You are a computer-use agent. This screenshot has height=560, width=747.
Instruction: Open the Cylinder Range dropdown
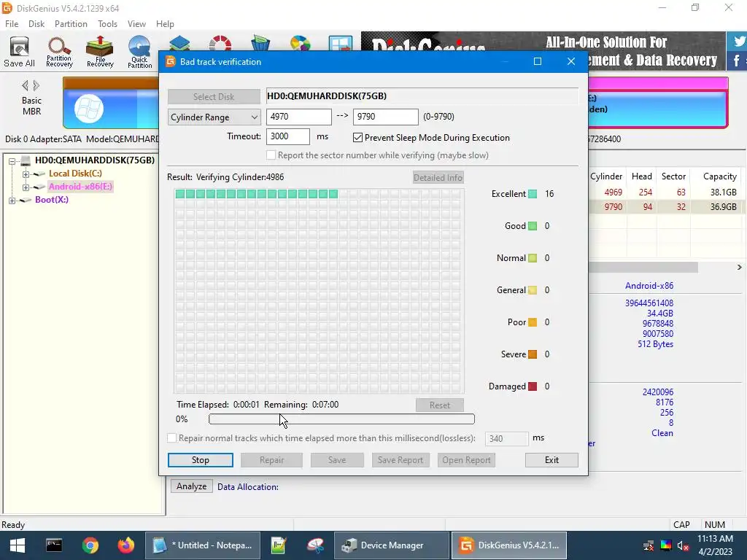coord(214,117)
